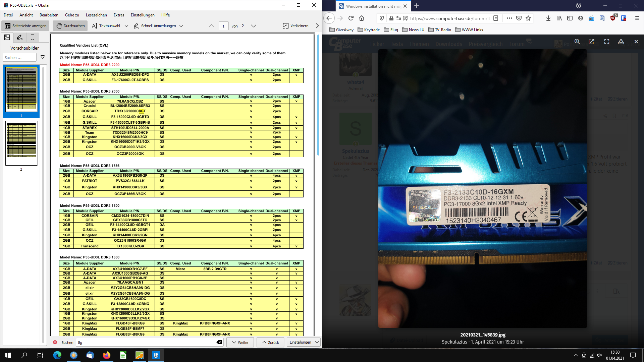644x362 pixels.
Task: Download the lightbox image
Action: 621,42
